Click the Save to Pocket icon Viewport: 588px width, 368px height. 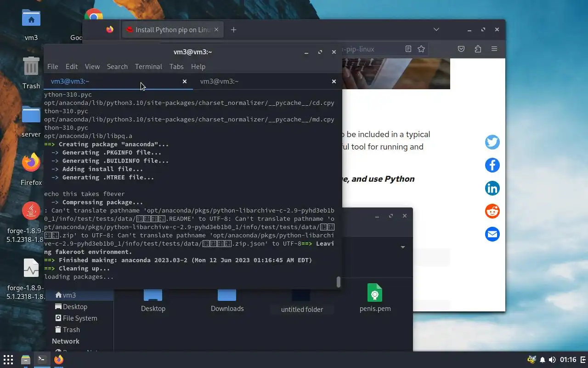tap(461, 49)
